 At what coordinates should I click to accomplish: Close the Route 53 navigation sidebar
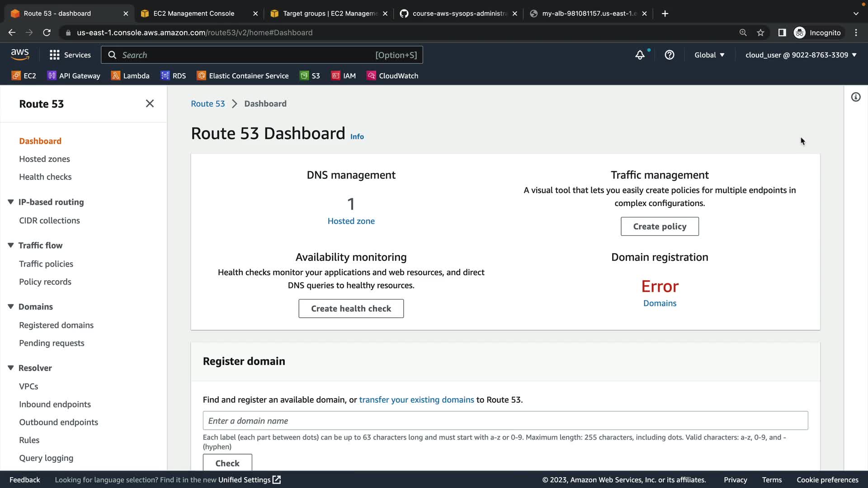pos(150,103)
